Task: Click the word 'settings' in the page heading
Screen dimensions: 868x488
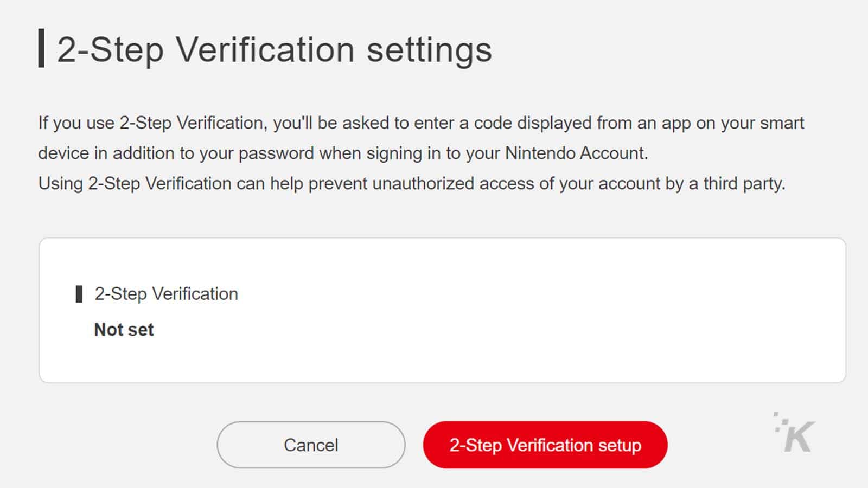Action: click(429, 51)
